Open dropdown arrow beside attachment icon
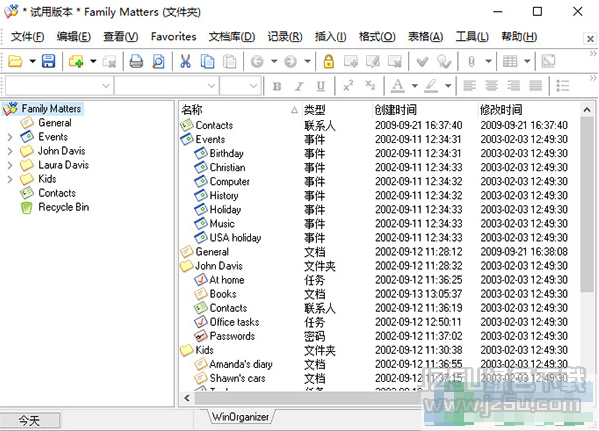Screen dimensions: 599x431 click(x=488, y=61)
